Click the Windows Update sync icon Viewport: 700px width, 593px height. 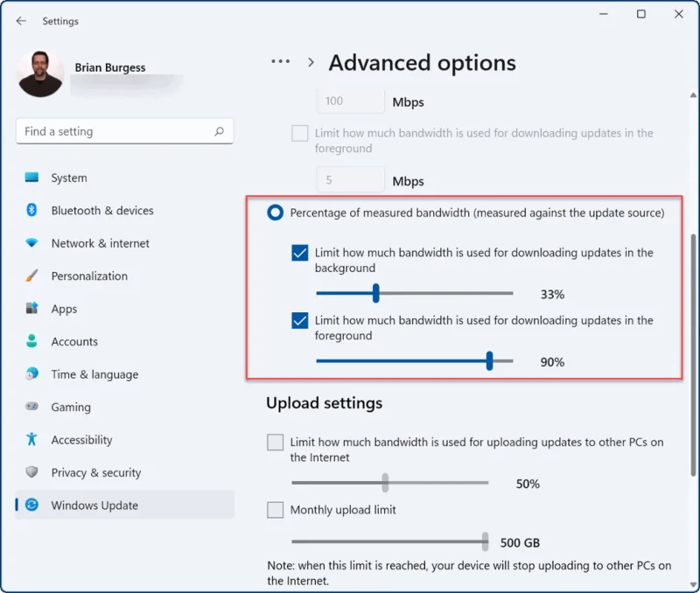(x=31, y=505)
